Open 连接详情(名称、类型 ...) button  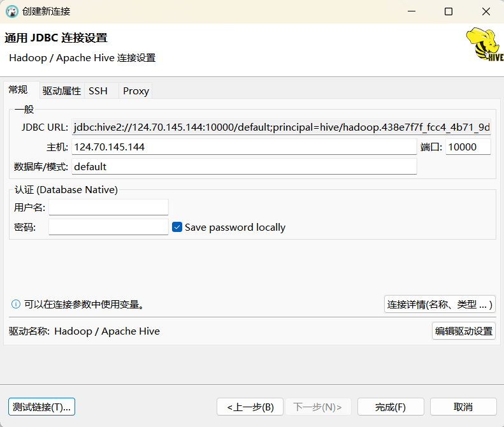coord(440,304)
